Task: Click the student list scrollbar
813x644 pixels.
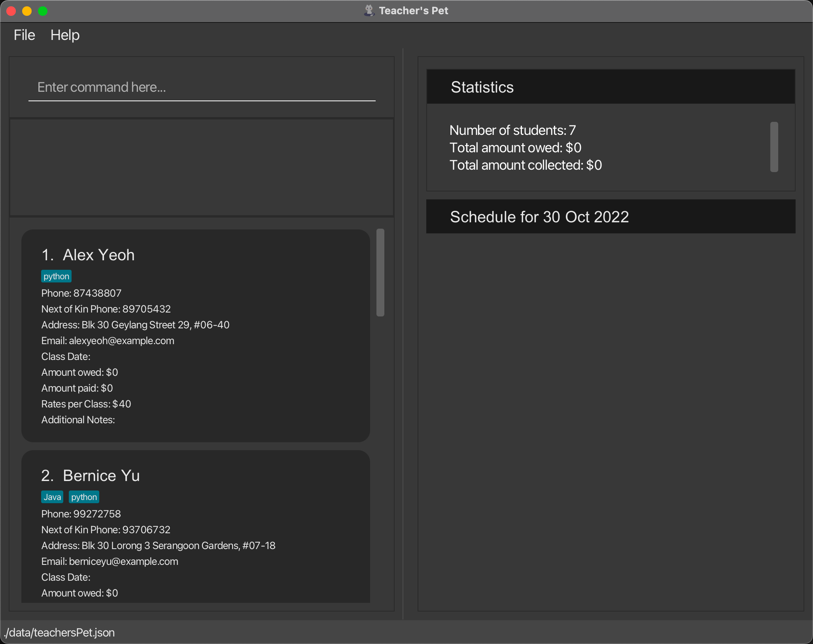Action: (380, 272)
